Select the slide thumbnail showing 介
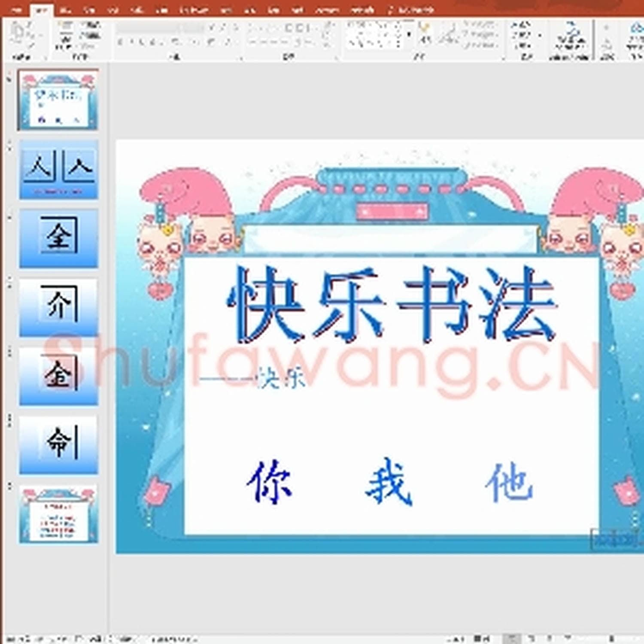Screen dimensions: 644x644 58,307
